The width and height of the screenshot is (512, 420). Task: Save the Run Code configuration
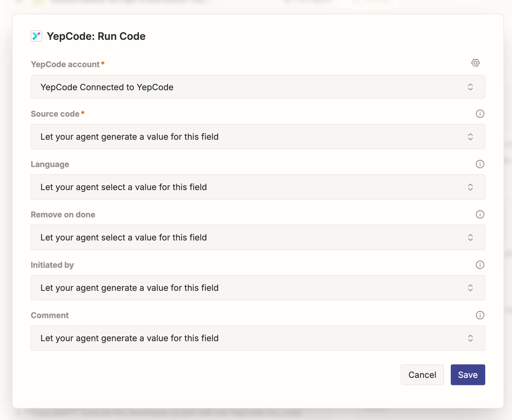tap(468, 375)
